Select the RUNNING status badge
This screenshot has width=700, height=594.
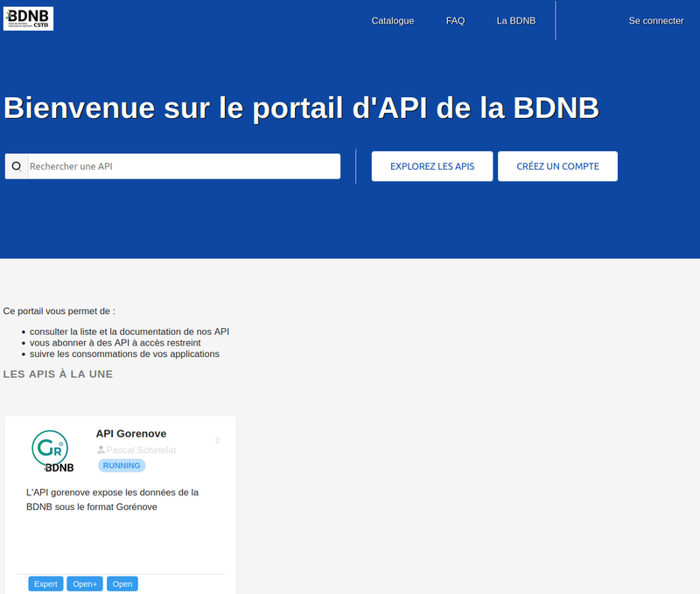click(x=121, y=465)
